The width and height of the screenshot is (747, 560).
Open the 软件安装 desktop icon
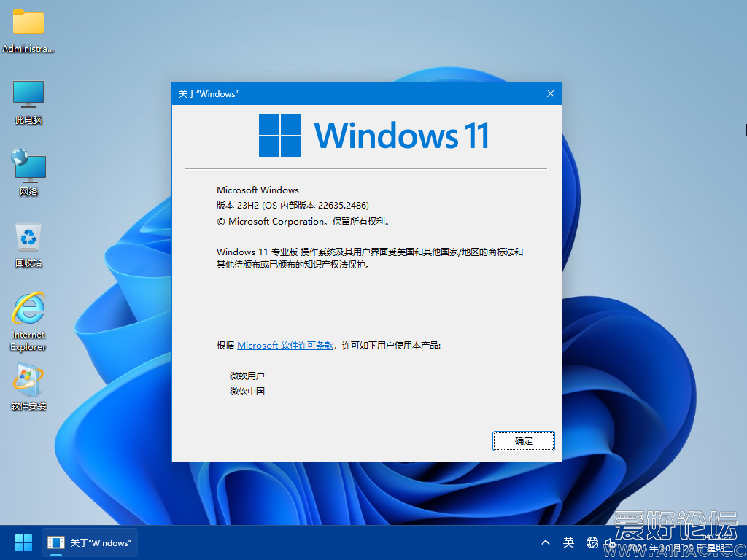point(28,379)
